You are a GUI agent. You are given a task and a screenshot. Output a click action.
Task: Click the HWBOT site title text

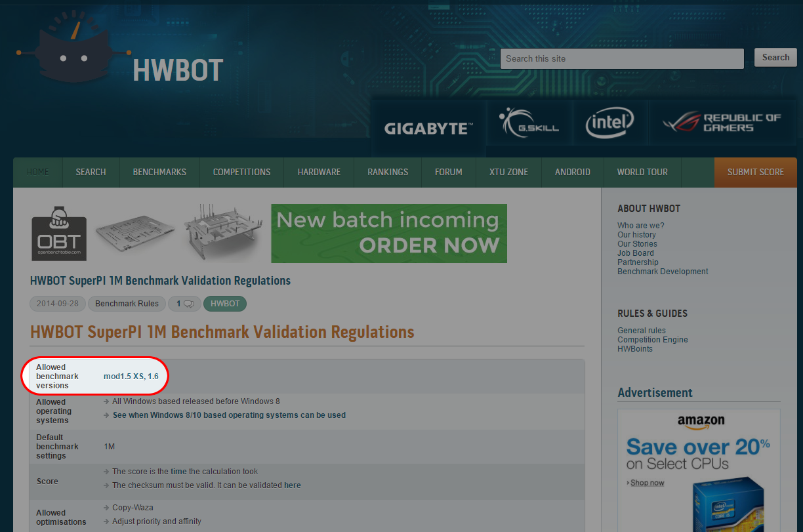tap(178, 70)
